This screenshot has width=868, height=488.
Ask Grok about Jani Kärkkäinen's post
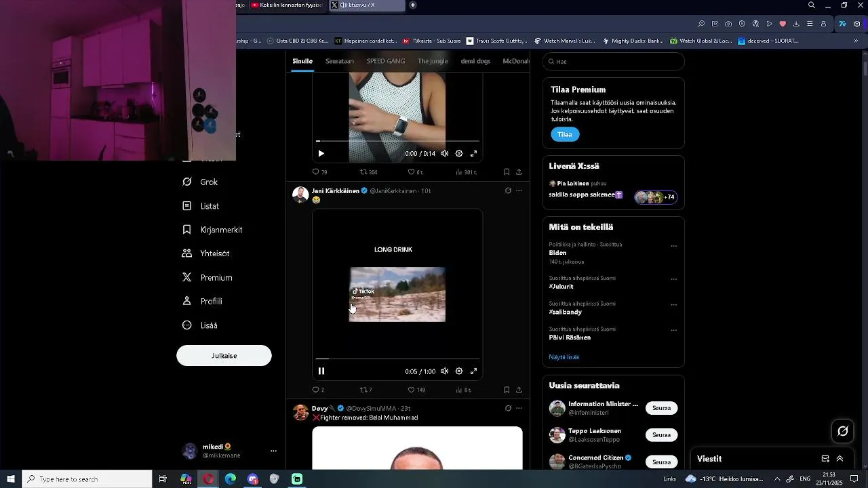pos(508,191)
